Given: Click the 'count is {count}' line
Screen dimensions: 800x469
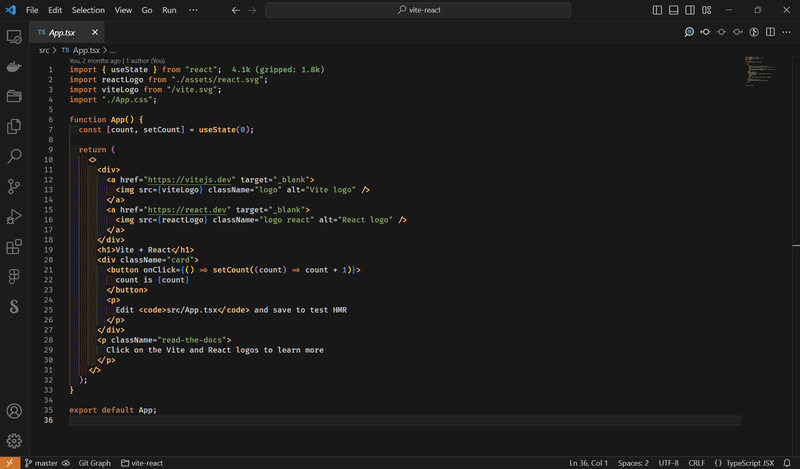Looking at the screenshot, I should pos(152,280).
